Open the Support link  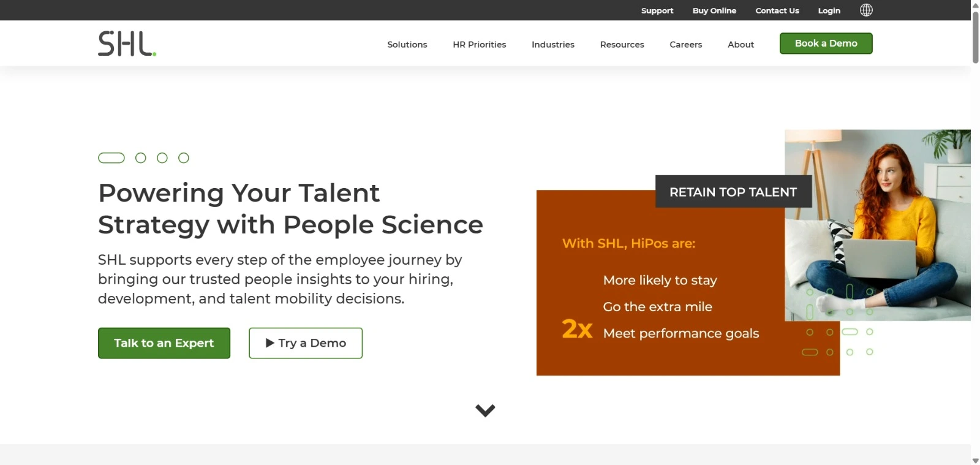coord(657,10)
